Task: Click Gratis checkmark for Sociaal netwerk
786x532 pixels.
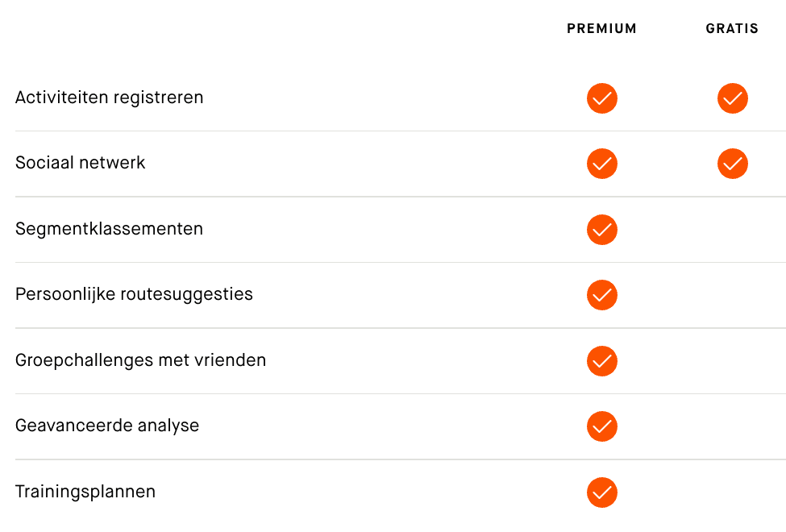Action: pos(732,164)
